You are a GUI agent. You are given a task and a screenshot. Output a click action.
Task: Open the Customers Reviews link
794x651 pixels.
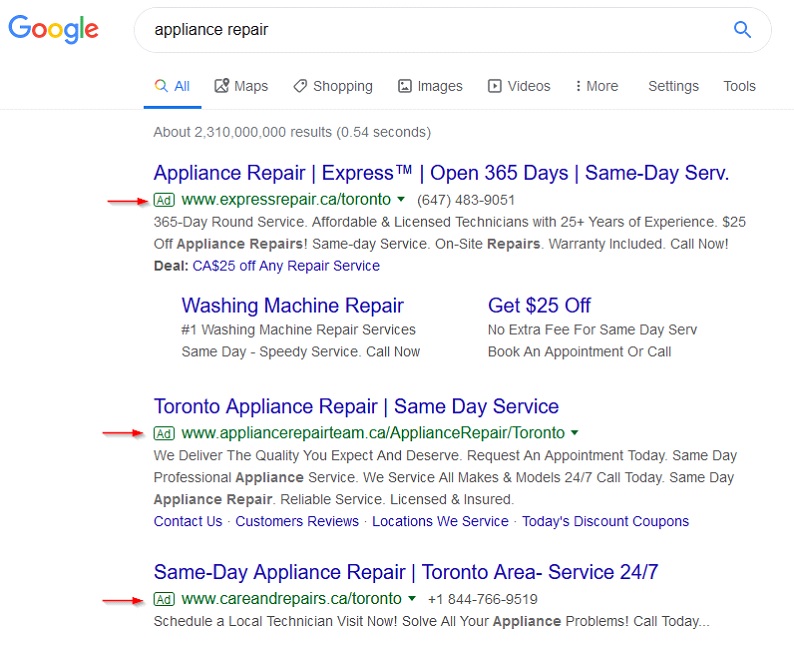[297, 521]
